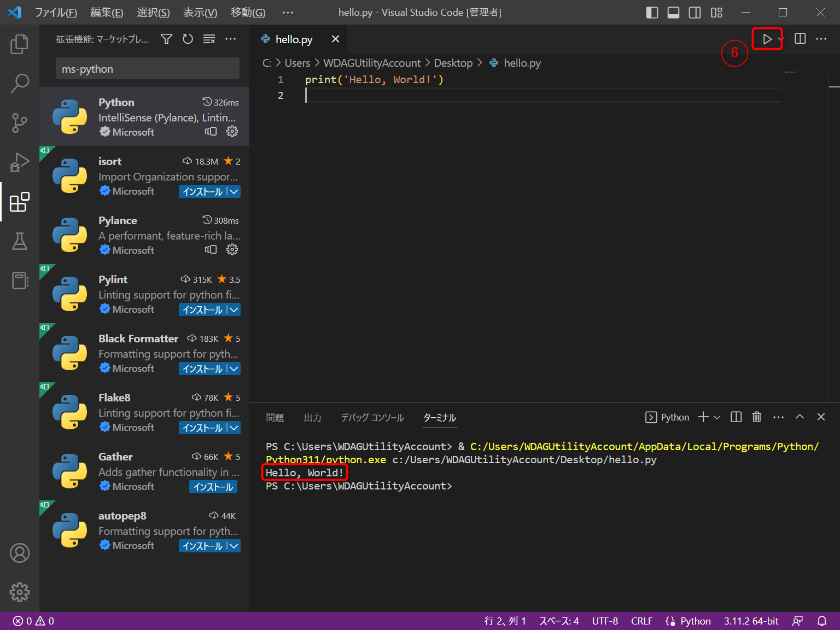Open notifications bell in status bar
The image size is (840, 630).
[822, 621]
